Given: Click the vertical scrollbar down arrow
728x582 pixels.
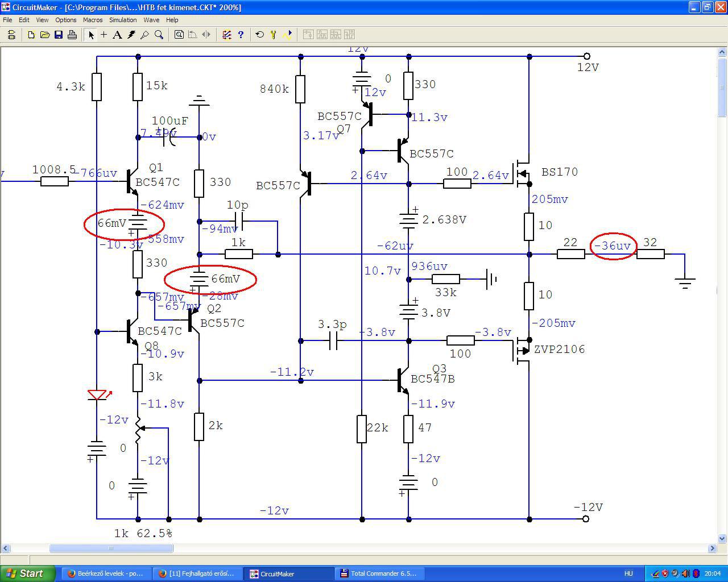Looking at the screenshot, I should (x=722, y=538).
